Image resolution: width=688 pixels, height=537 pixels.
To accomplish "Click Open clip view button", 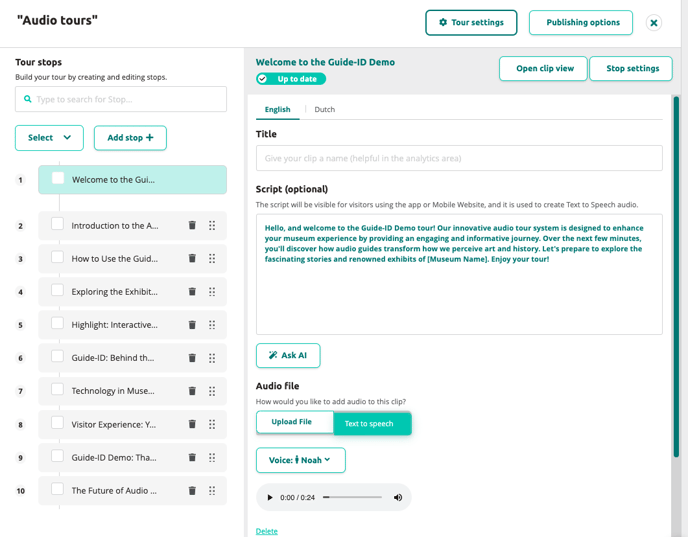I will 543,68.
